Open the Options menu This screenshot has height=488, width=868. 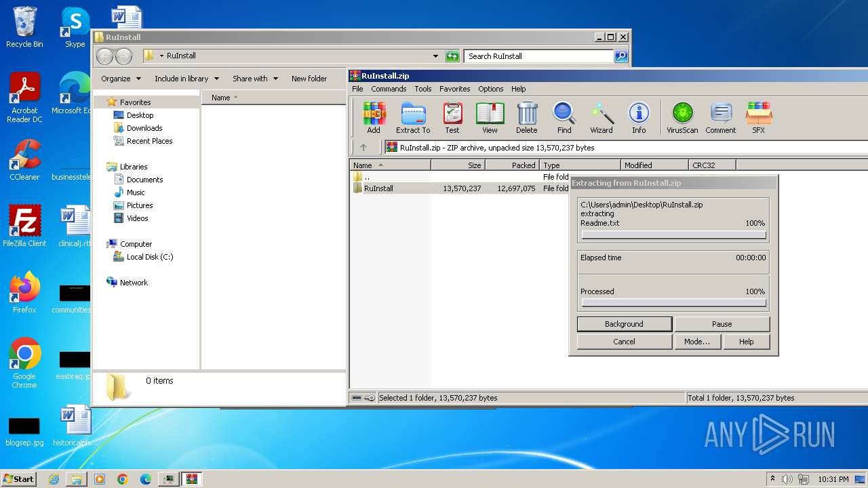pyautogui.click(x=490, y=89)
